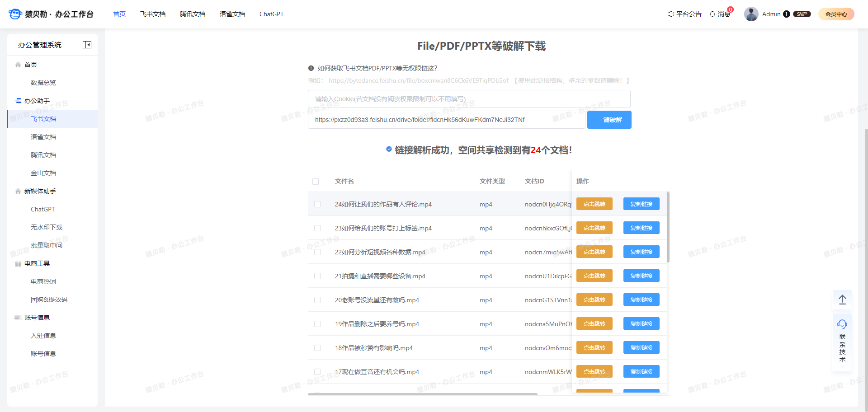The image size is (868, 412).
Task: Toggle the select-all checkbox in table header
Action: click(316, 182)
